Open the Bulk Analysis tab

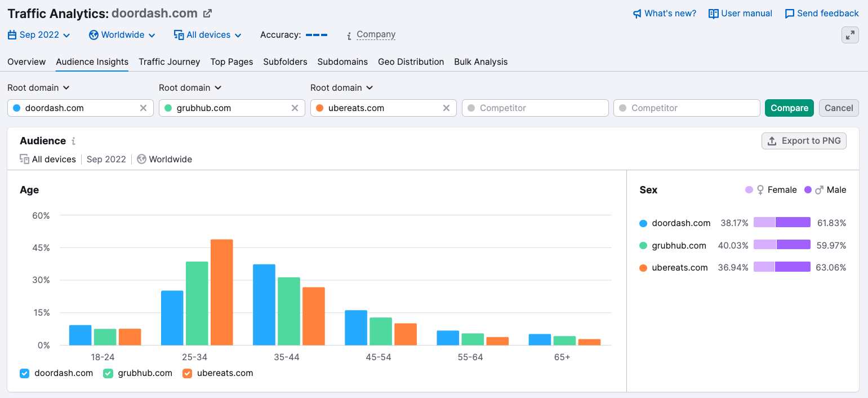click(481, 62)
